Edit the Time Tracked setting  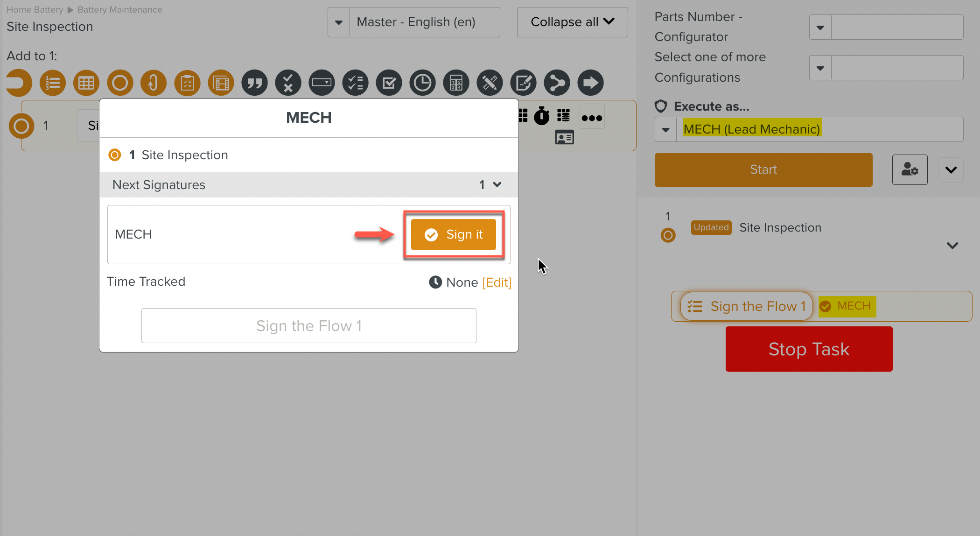click(497, 282)
